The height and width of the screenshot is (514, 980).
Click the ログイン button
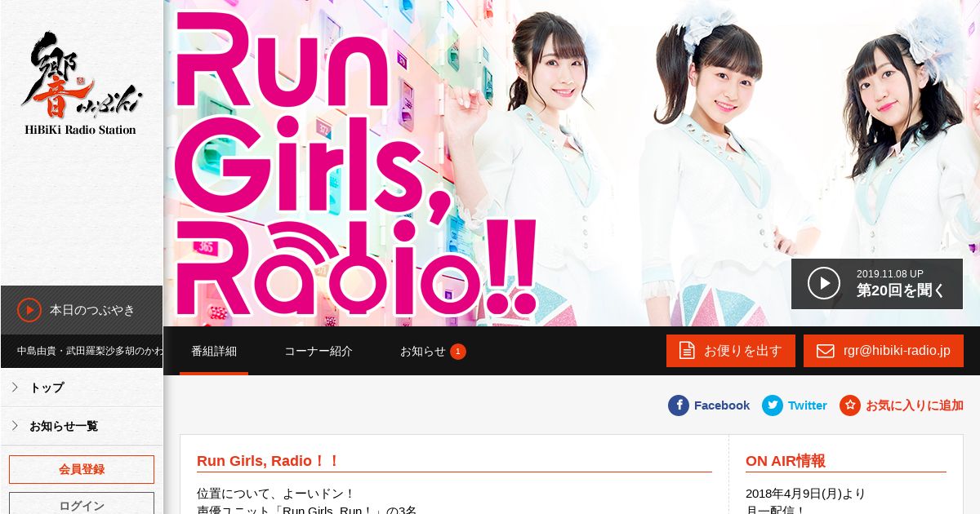pos(82,503)
